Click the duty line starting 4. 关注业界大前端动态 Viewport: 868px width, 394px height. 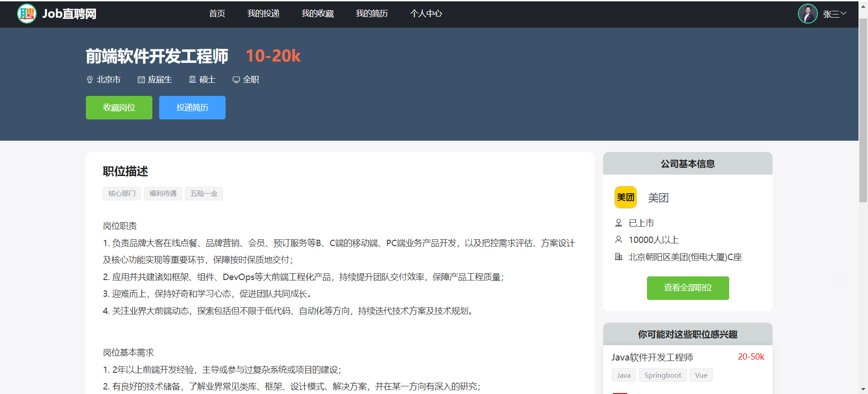click(x=289, y=311)
